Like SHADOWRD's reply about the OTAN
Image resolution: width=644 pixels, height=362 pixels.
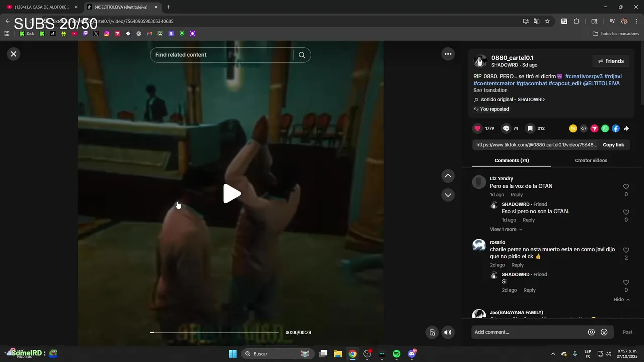tap(626, 212)
